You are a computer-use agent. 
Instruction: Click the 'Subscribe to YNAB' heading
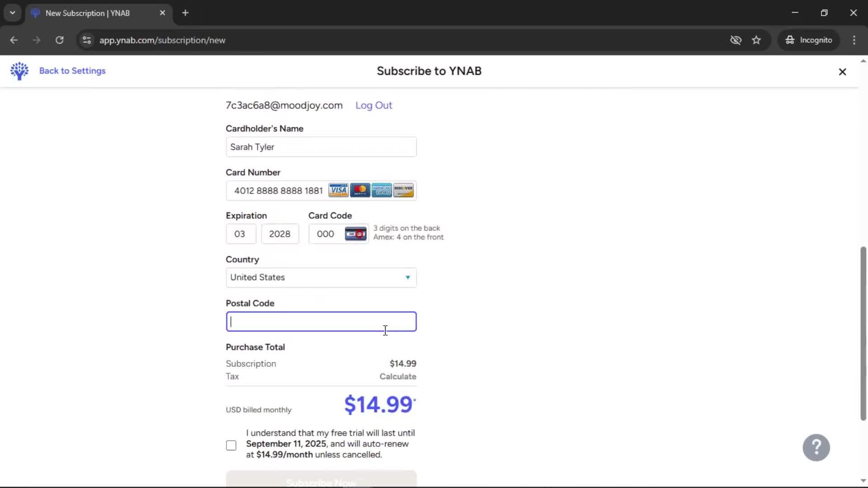coord(429,71)
